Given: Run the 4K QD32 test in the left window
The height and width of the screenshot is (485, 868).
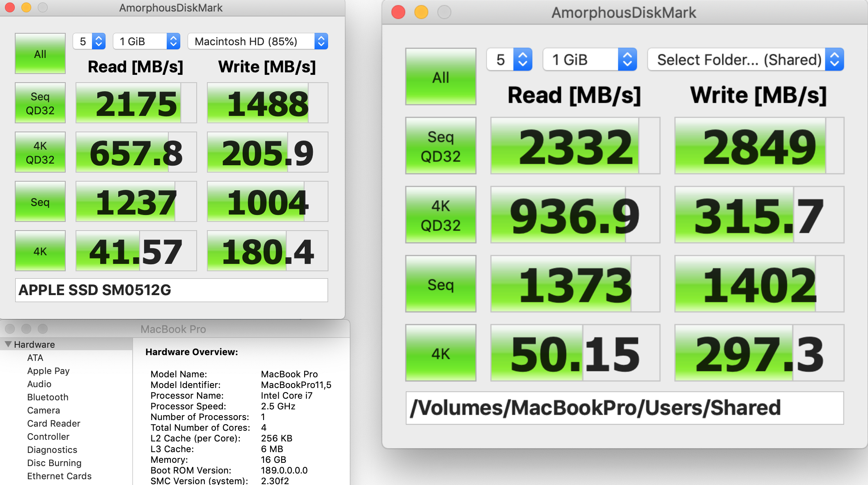Looking at the screenshot, I should (40, 152).
